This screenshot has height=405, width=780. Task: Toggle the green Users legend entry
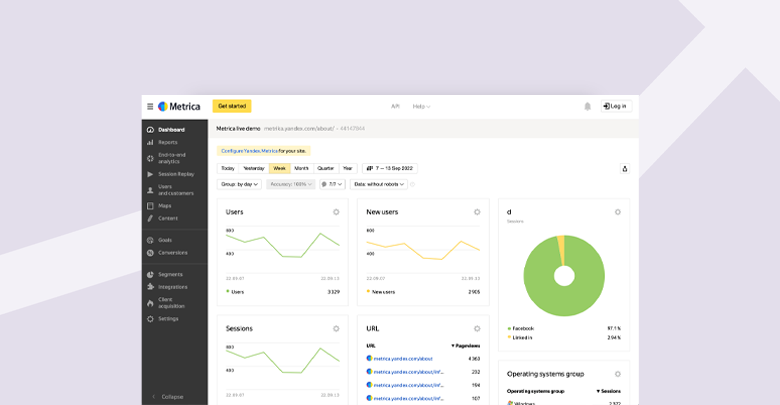(x=235, y=292)
